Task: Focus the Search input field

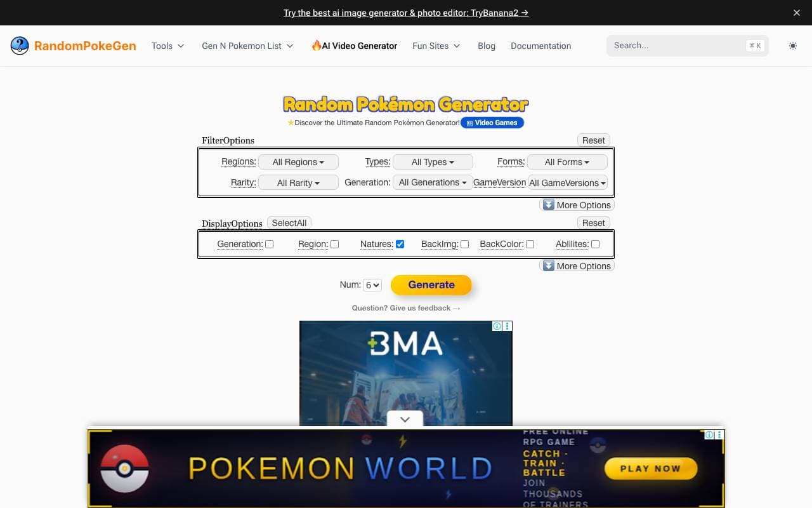Action: pyautogui.click(x=688, y=46)
